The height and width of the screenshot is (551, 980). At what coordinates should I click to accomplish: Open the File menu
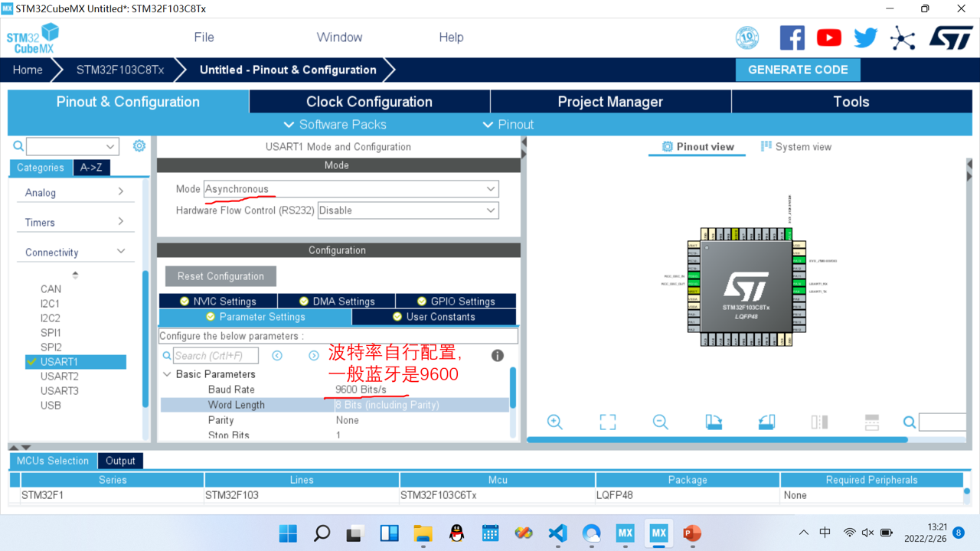coord(204,37)
